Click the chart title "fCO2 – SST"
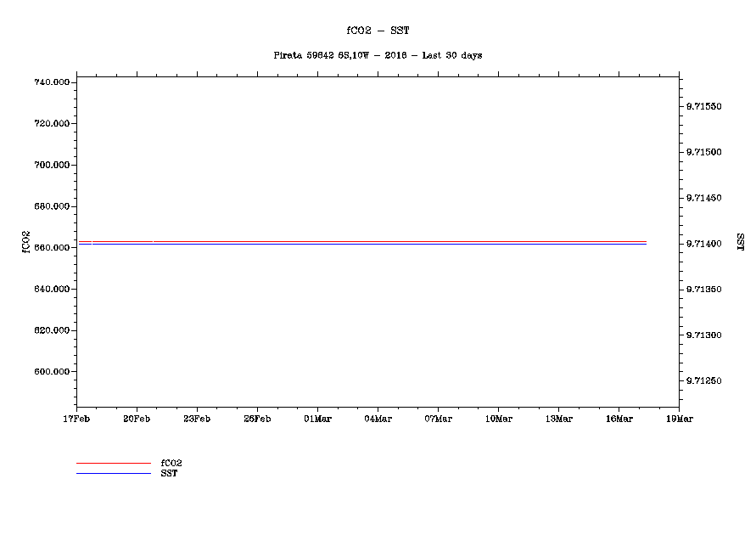756x535 pixels. coord(378,31)
